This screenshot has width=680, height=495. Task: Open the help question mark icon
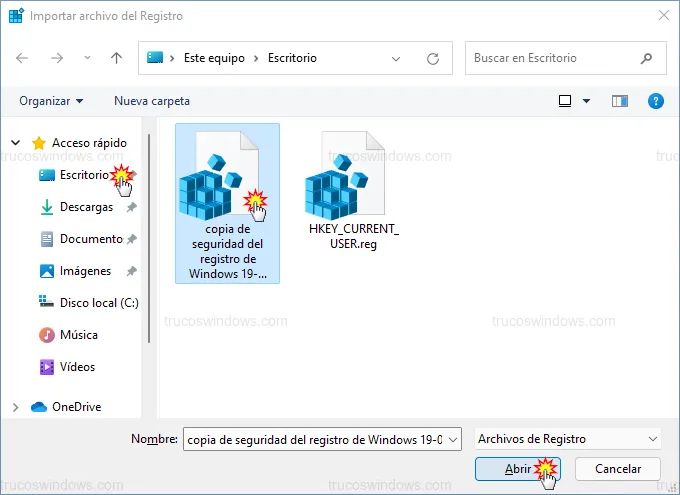tap(656, 101)
